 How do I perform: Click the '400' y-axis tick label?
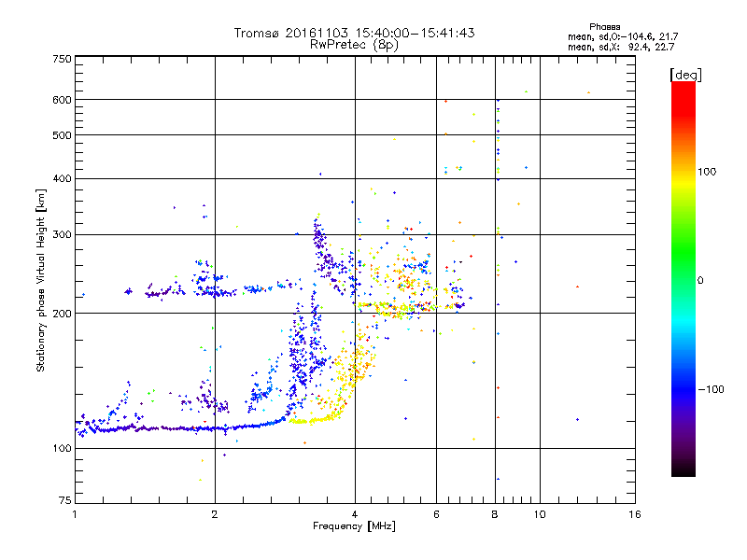62,179
